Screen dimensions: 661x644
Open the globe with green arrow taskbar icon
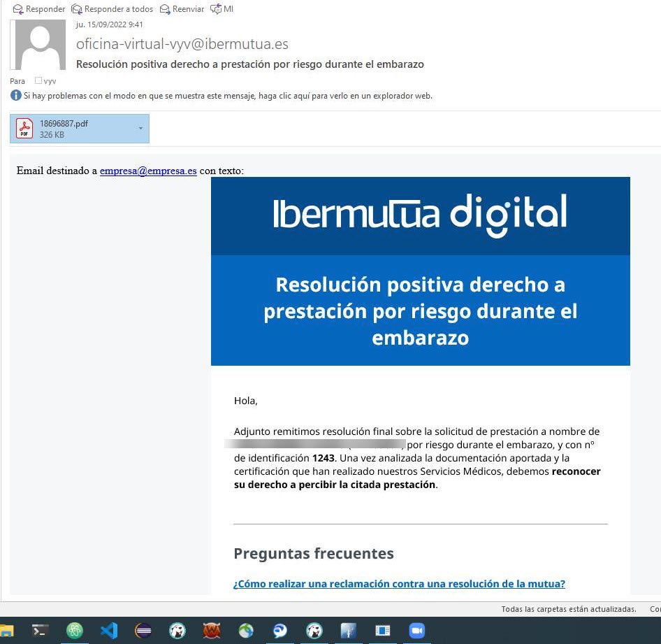tap(246, 631)
